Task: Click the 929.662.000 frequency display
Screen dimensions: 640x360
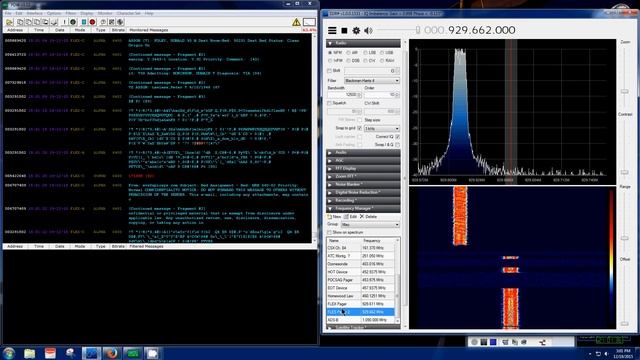Action: tap(469, 30)
